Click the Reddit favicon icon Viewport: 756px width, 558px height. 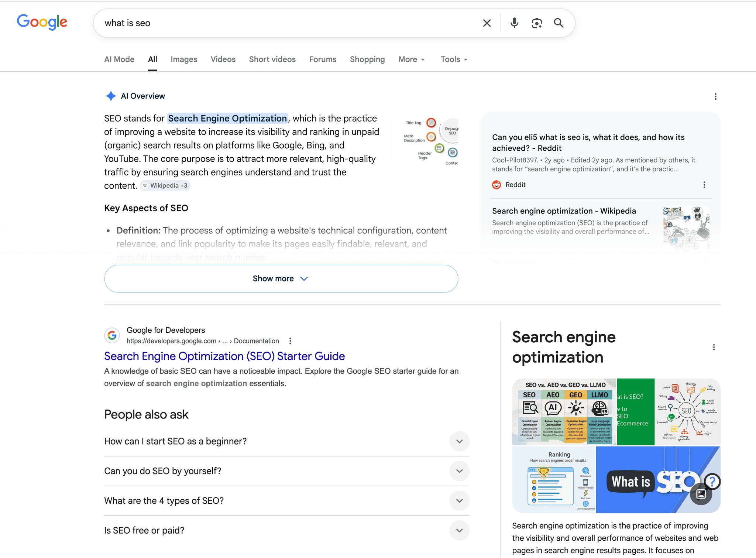pos(496,185)
